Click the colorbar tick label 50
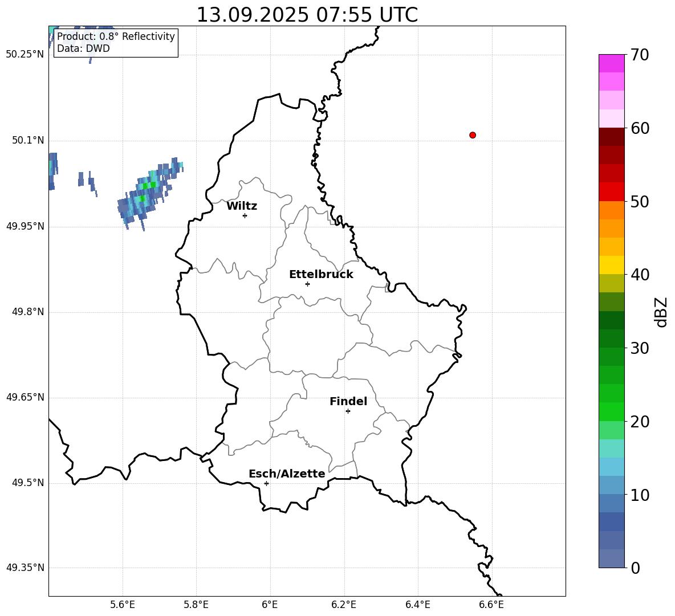675x616 pixels. click(x=640, y=201)
